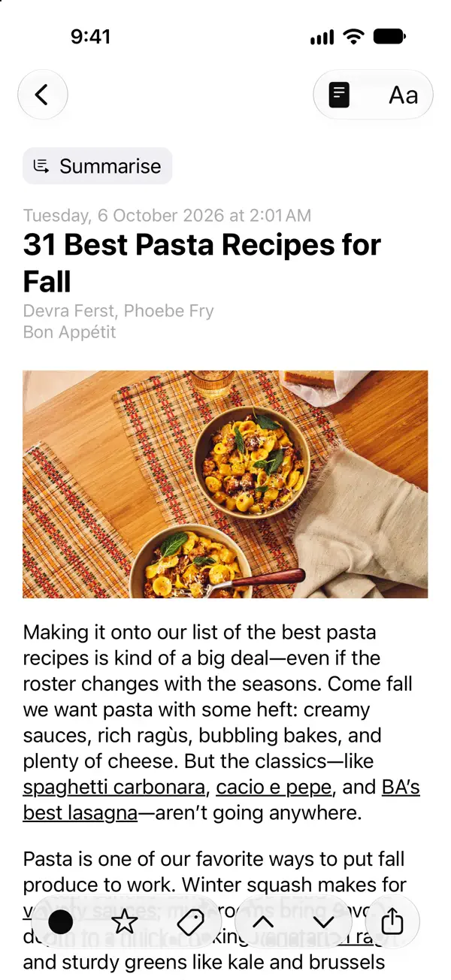Image resolution: width=451 pixels, height=980 pixels.
Task: Open the share sheet icon
Action: pos(392,921)
